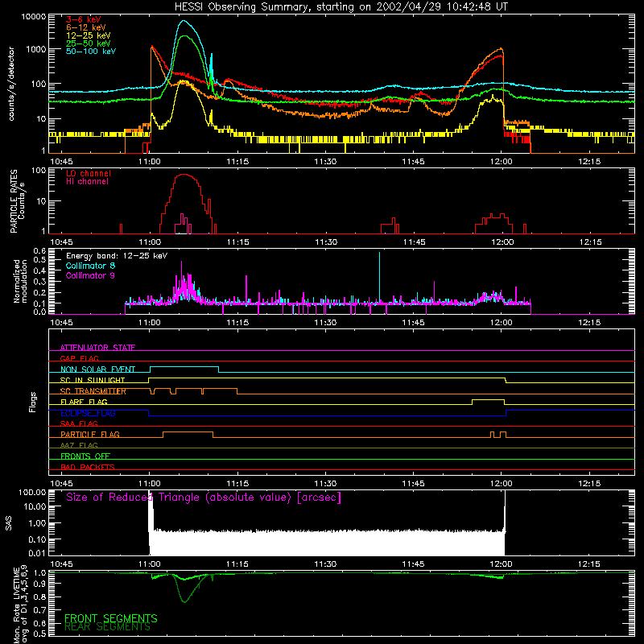Click the 11:30 time label under Flags panel

pyautogui.click(x=325, y=484)
